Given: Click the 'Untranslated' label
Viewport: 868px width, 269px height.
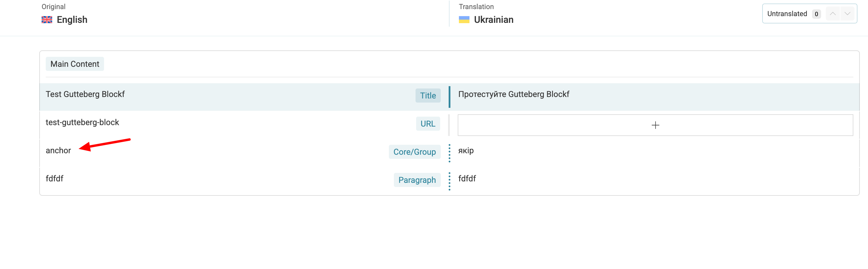Looking at the screenshot, I should tap(787, 14).
